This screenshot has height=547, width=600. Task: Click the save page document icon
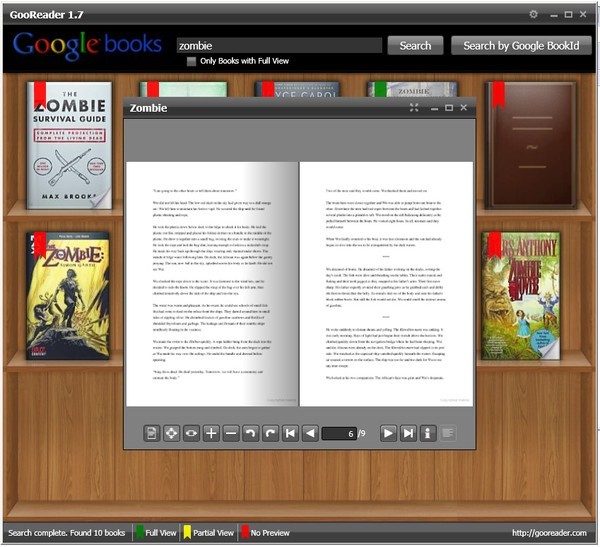152,433
